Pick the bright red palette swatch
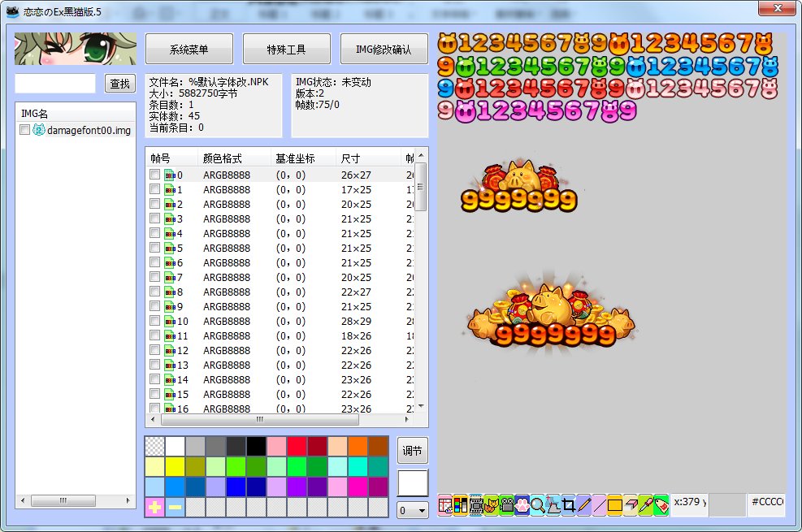 click(x=297, y=446)
